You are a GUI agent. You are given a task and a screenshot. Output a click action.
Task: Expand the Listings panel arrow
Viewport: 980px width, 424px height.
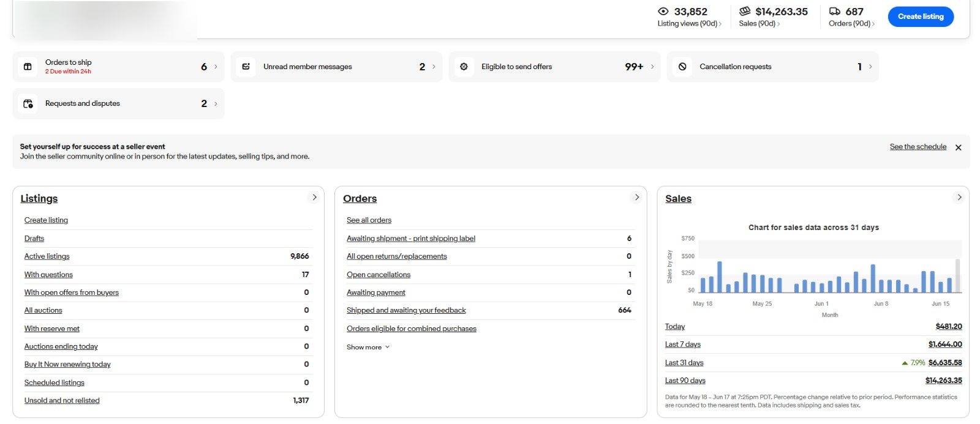pyautogui.click(x=314, y=197)
